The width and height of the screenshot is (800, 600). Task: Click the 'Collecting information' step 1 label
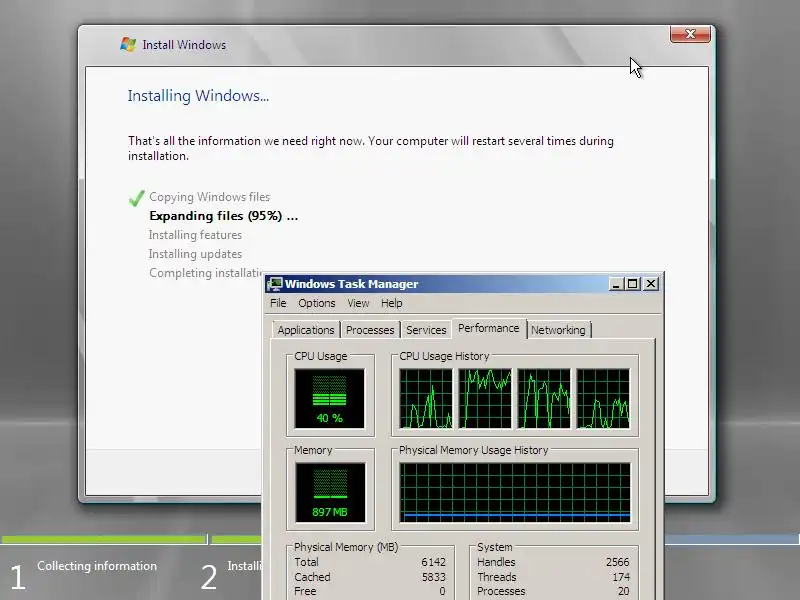pyautogui.click(x=97, y=566)
